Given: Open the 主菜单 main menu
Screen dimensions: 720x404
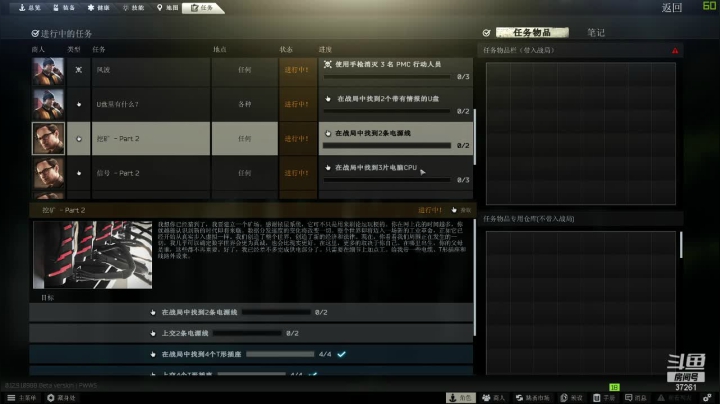Looking at the screenshot, I should click(22, 398).
